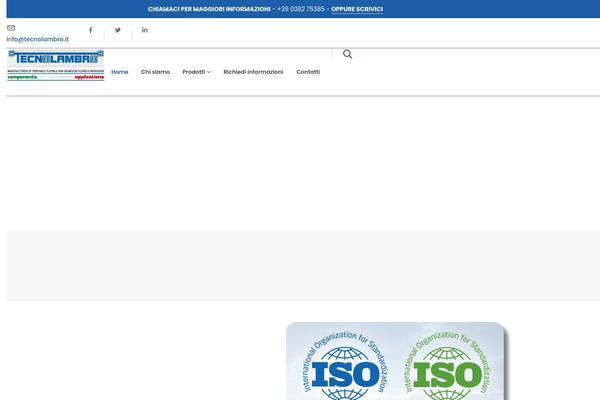The image size is (600, 400).
Task: Click the blue ISO globe logo
Action: pyautogui.click(x=344, y=371)
